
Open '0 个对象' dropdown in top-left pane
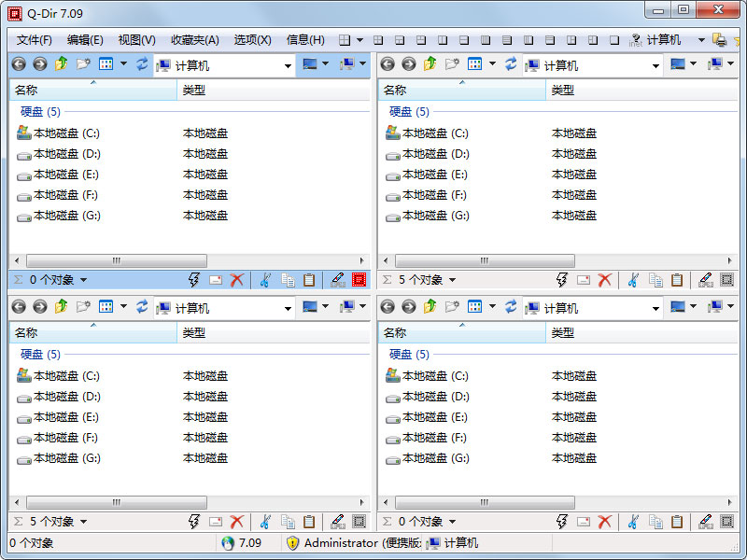tap(83, 280)
